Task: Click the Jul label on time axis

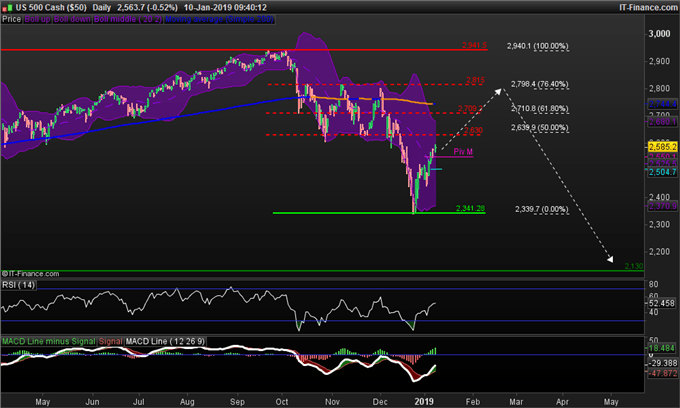Action: pyautogui.click(x=139, y=402)
